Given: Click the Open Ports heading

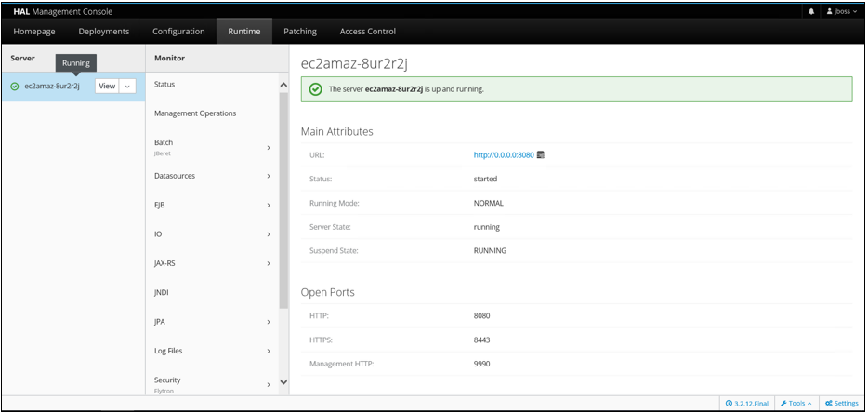Looking at the screenshot, I should pos(328,292).
